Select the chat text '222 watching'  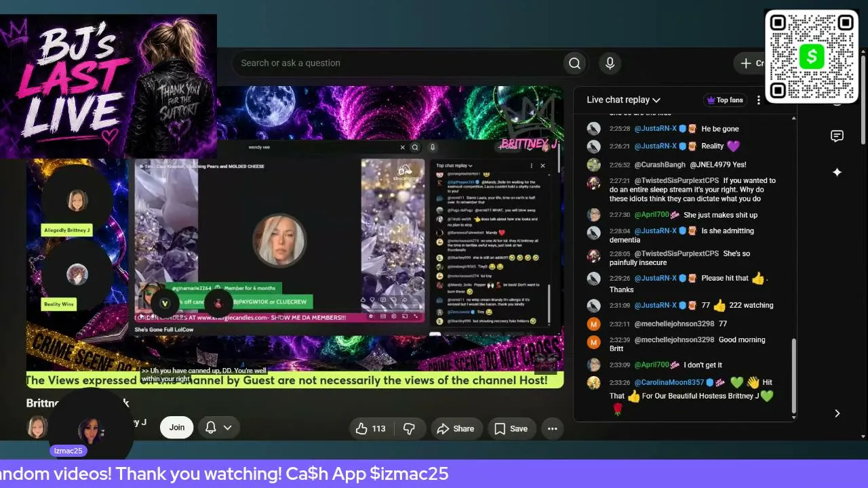(751, 306)
